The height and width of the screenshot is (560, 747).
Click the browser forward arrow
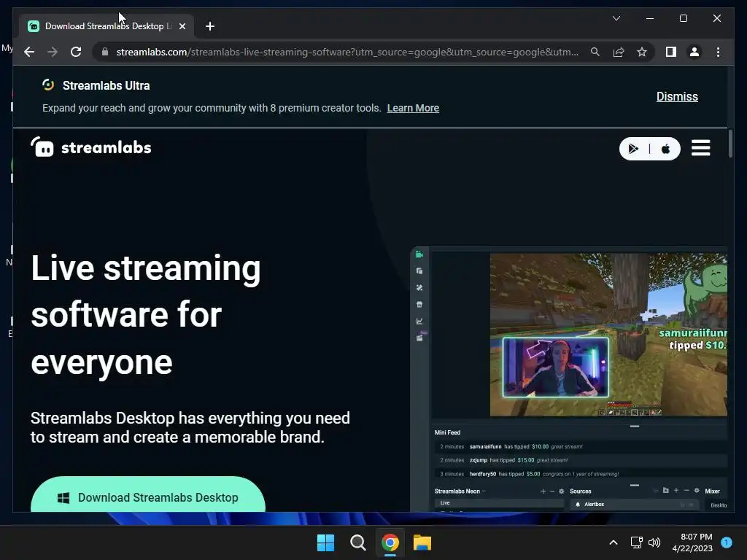53,52
